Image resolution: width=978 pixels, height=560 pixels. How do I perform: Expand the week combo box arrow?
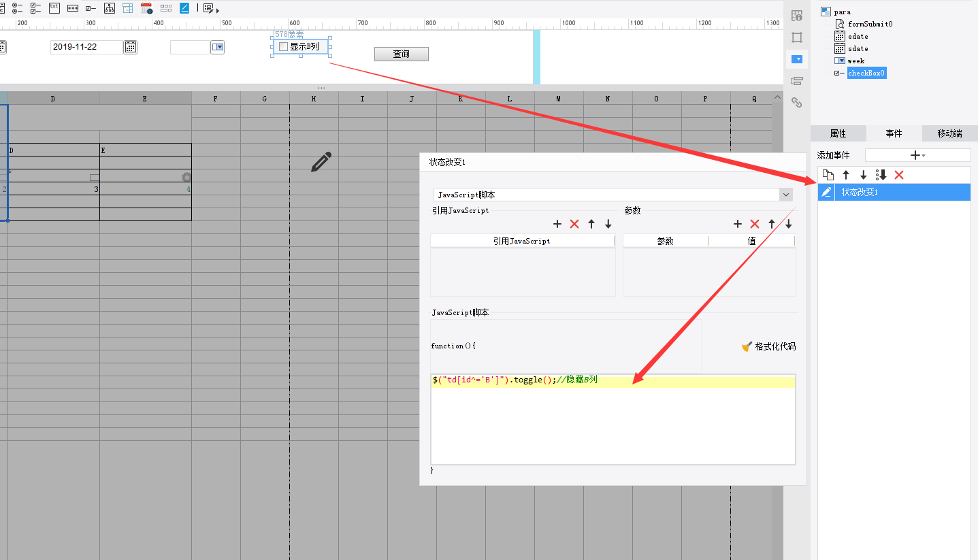(217, 47)
